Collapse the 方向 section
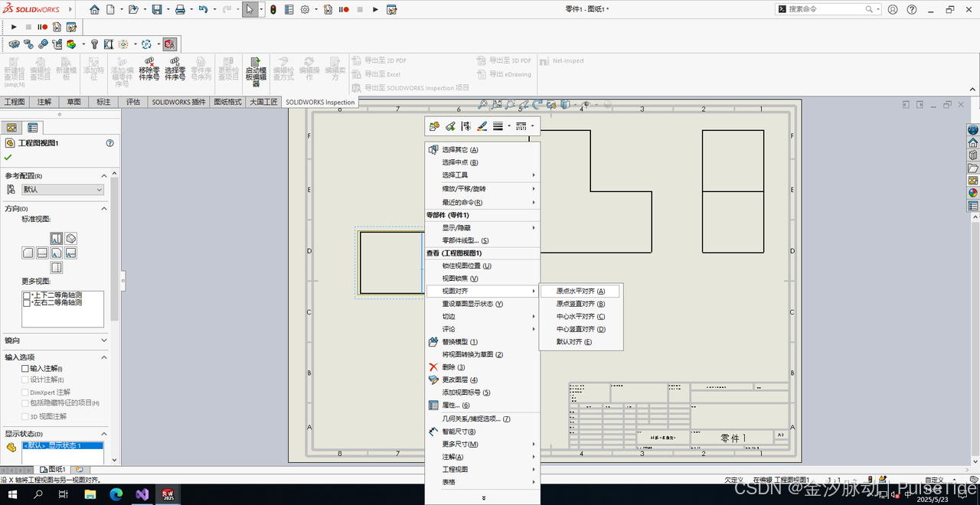The height and width of the screenshot is (505, 980). (x=104, y=208)
